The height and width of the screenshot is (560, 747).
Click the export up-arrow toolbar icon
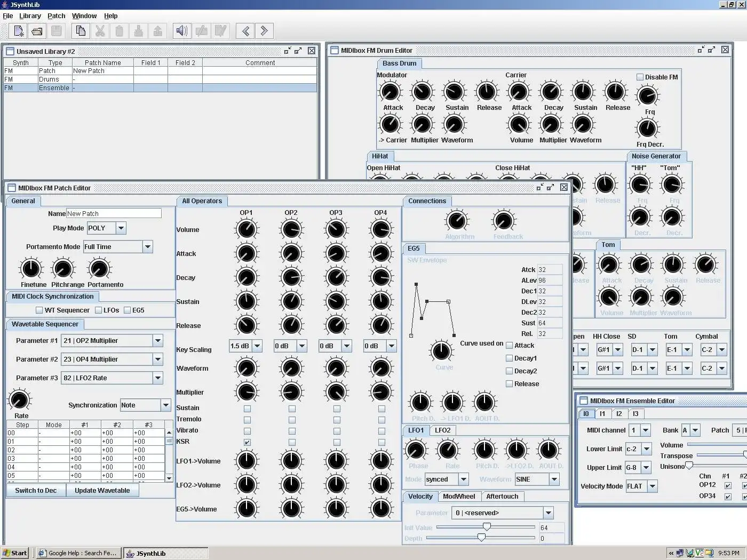click(157, 31)
